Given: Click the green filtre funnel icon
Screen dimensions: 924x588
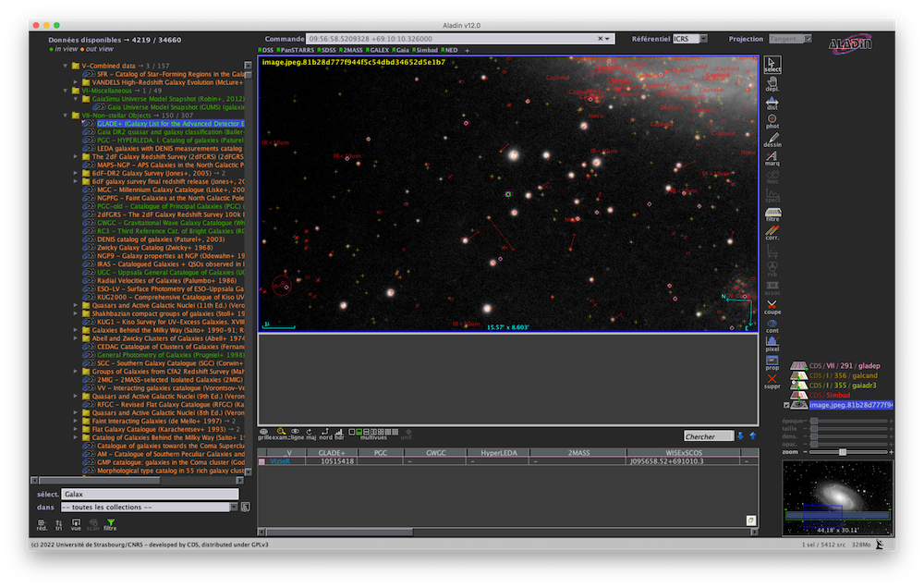Looking at the screenshot, I should click(110, 524).
